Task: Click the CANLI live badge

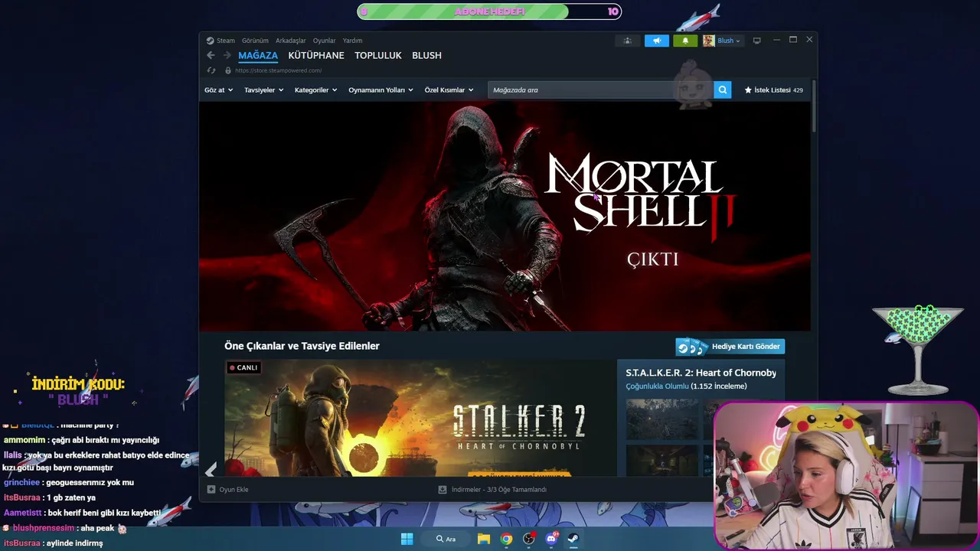Action: click(x=244, y=367)
